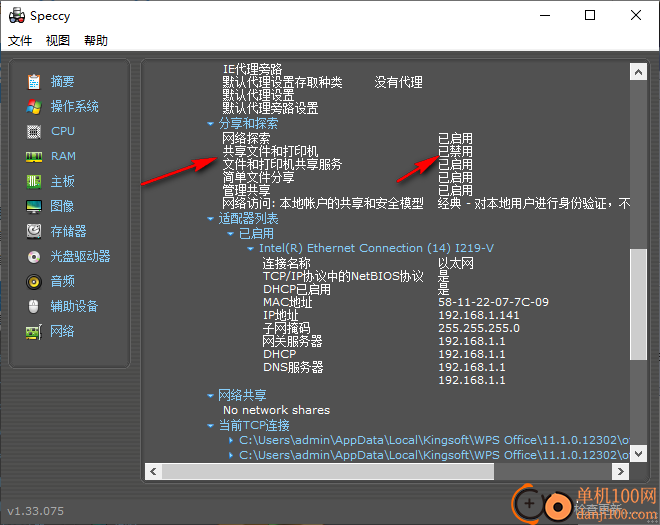Click the DHCP已启用 row label
Image resolution: width=660 pixels, height=525 pixels.
coord(297,290)
